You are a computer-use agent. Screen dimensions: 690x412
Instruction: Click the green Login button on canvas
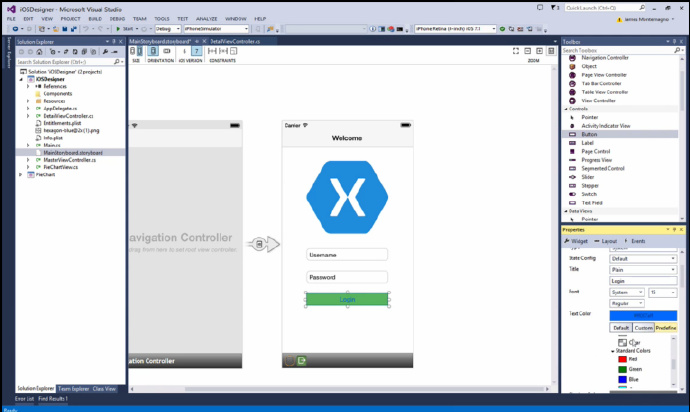coord(347,299)
